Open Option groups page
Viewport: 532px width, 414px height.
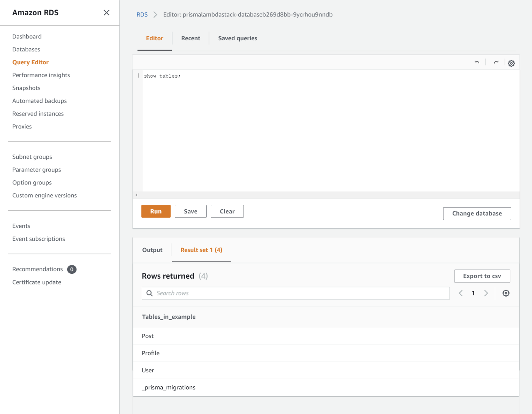coord(32,182)
